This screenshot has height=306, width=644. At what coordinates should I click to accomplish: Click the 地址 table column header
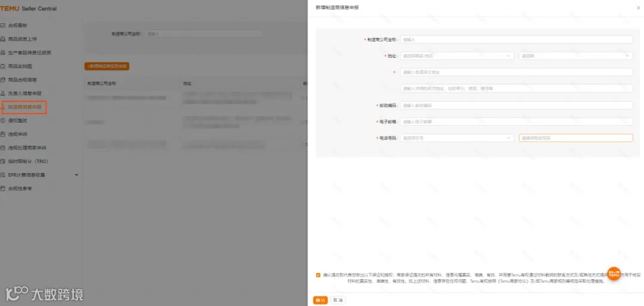(187, 84)
